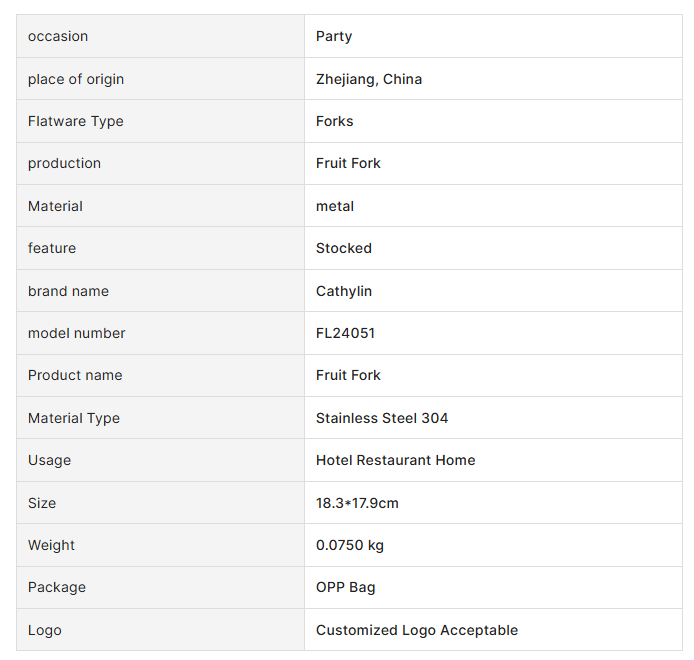Click the 'Product name' label
This screenshot has height=660, width=694.
(x=75, y=375)
